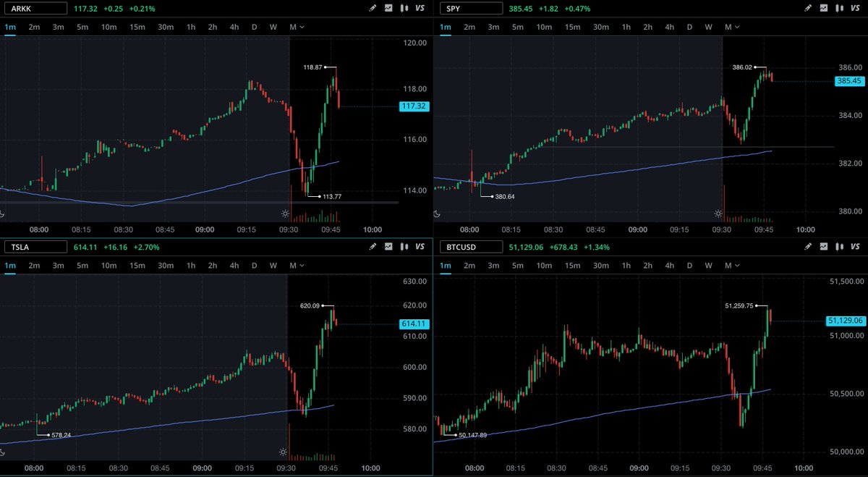The image size is (868, 477).
Task: Click the BTCUSD symbol input box
Action: click(x=471, y=247)
